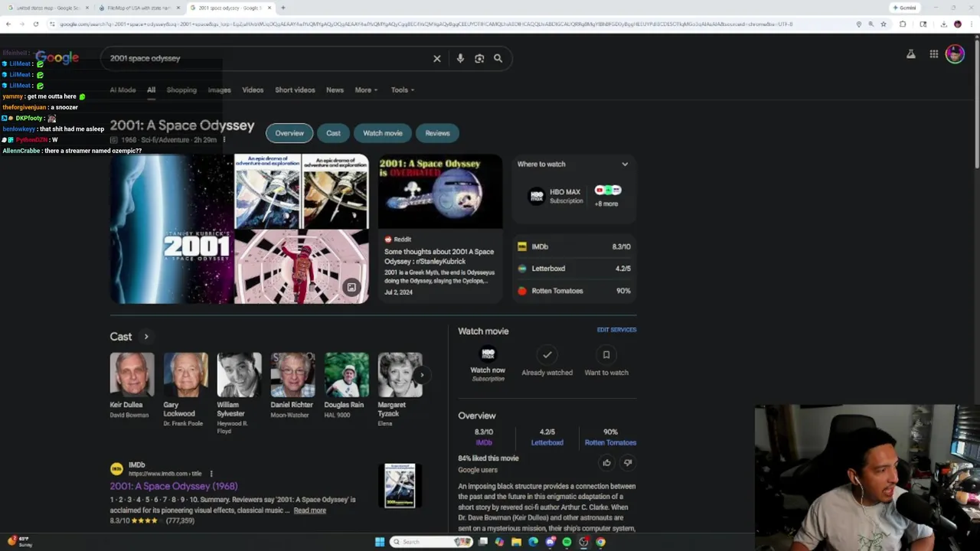Select the News search tab
Viewport: 980px width, 551px height.
[335, 90]
